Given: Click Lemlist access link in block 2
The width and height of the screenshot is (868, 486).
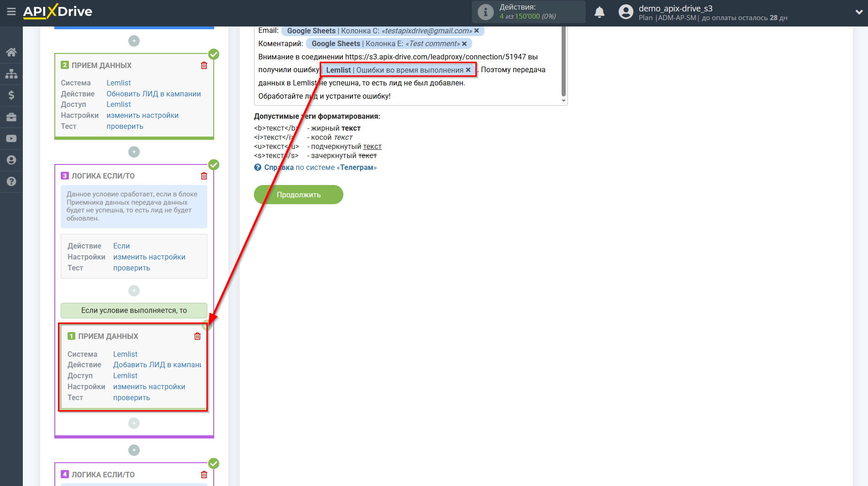Looking at the screenshot, I should click(x=119, y=104).
